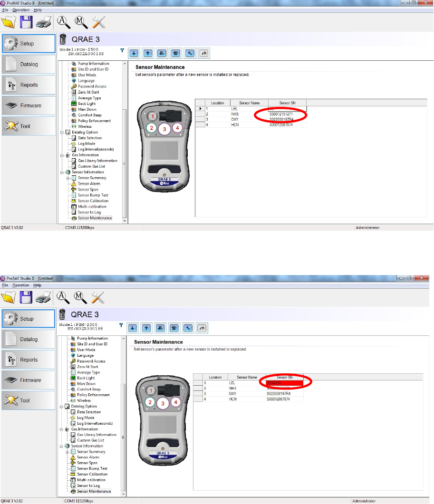434x504 pixels.
Task: Save floppy icon in bottom window toolbar
Action: pyautogui.click(x=26, y=297)
